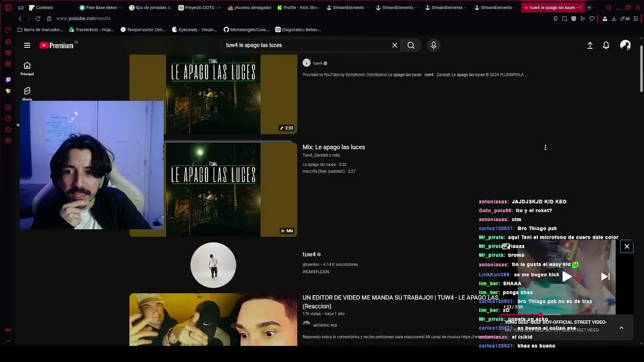This screenshot has height=362, width=644.
Task: Expand the miniplayer back to full view
Action: (x=506, y=246)
